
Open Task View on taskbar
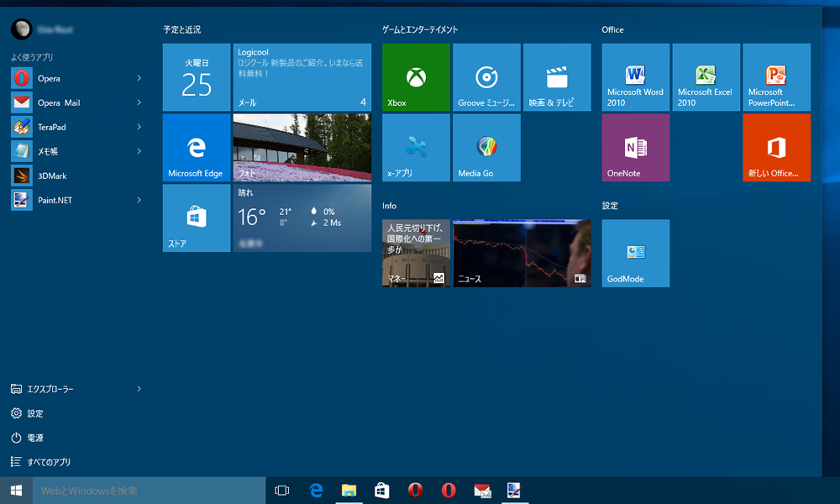281,491
